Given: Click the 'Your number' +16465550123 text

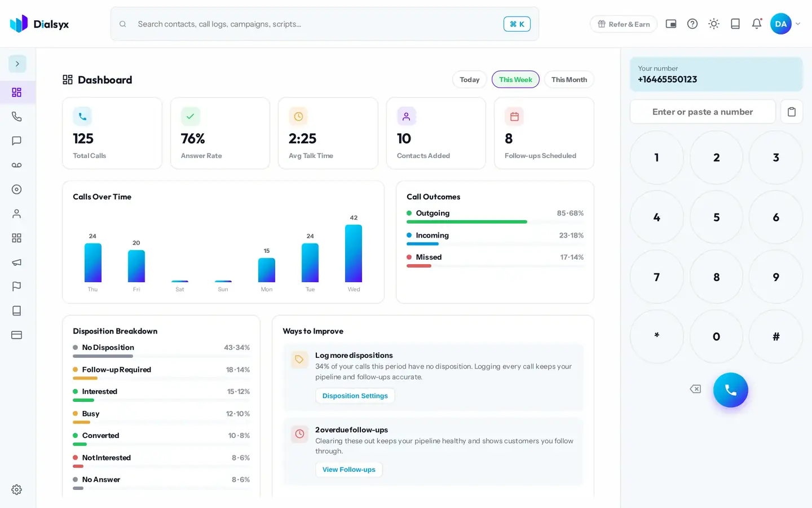Looking at the screenshot, I should coord(668,80).
